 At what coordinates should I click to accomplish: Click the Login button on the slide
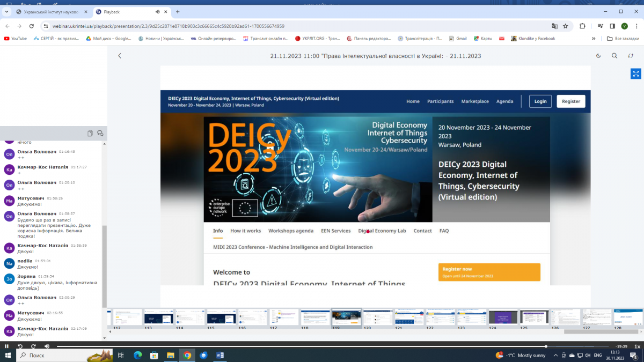pos(540,101)
